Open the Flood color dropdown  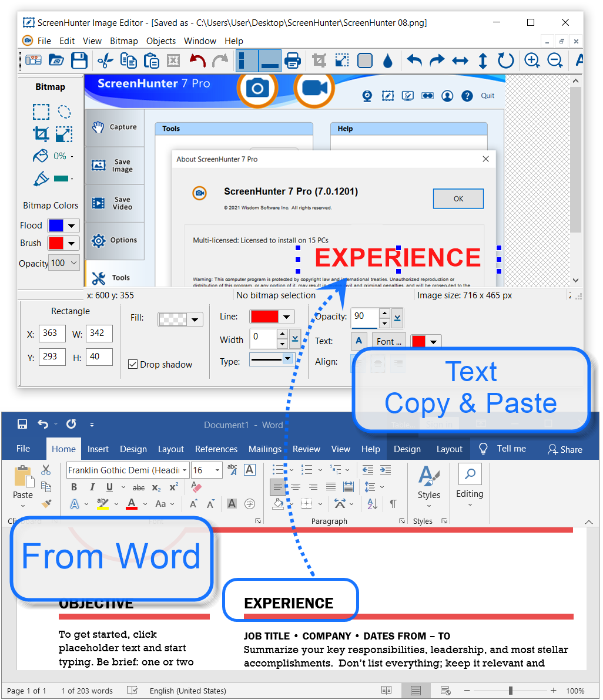tap(72, 226)
